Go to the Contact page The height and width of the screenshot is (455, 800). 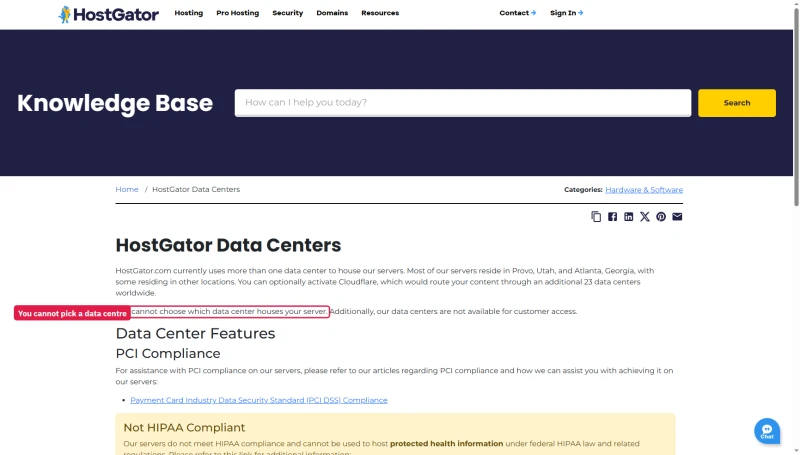point(517,13)
